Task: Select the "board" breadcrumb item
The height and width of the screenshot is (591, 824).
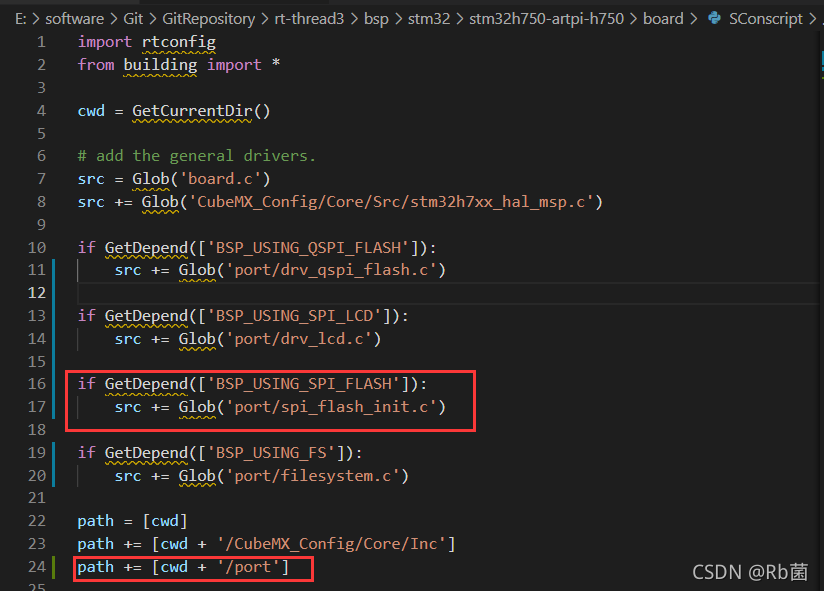Action: click(663, 18)
